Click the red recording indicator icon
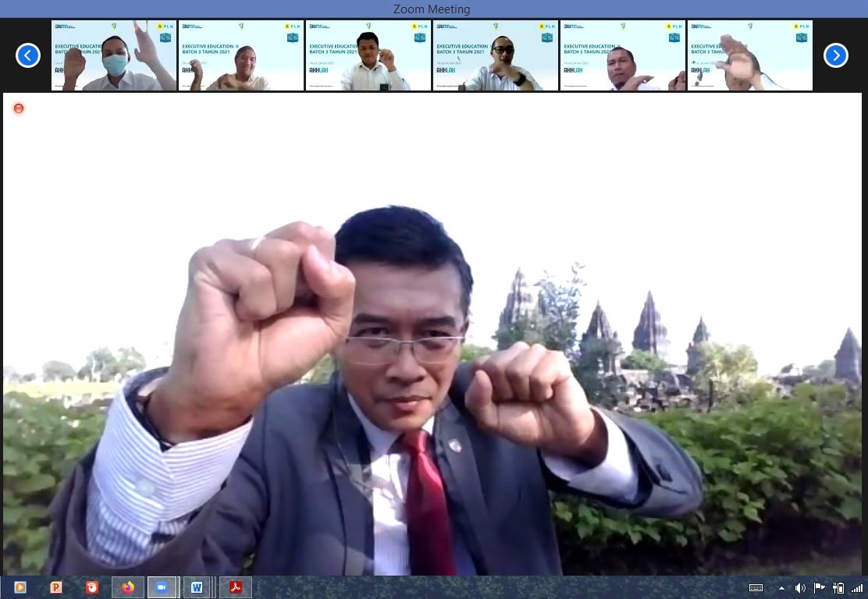Screen dimensions: 868x599 coord(19,108)
